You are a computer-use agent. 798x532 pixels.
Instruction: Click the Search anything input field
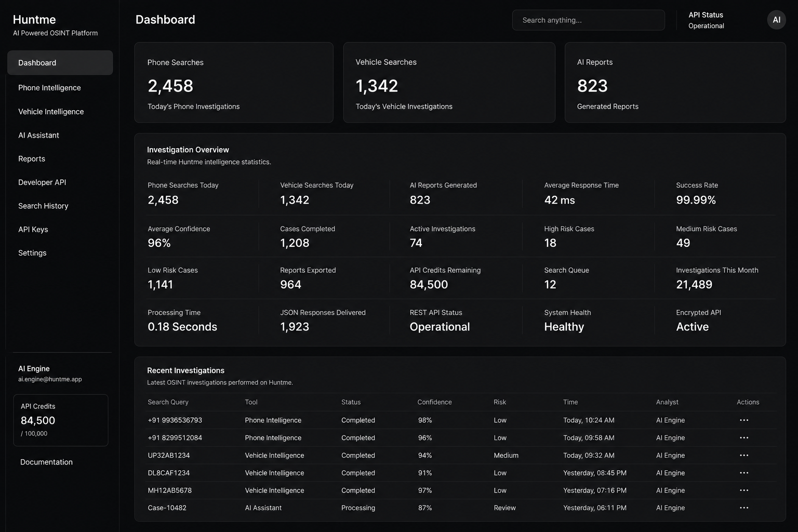[588, 20]
